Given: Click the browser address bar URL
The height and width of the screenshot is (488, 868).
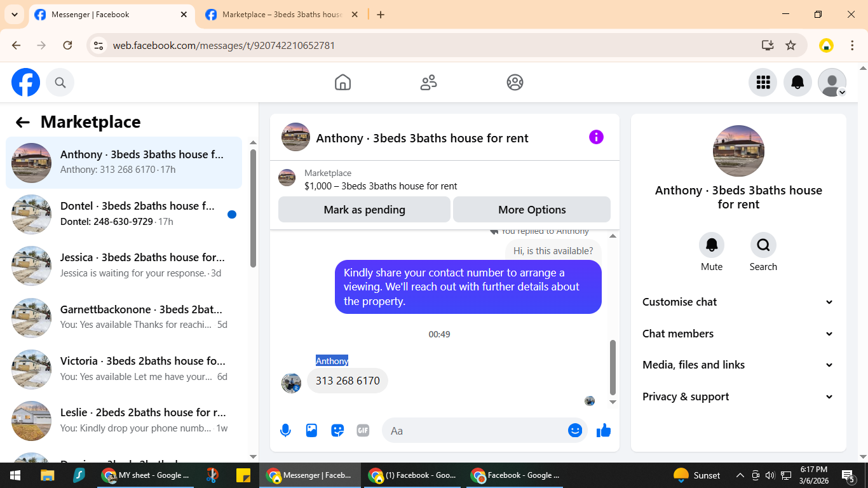Looking at the screenshot, I should pos(224,45).
